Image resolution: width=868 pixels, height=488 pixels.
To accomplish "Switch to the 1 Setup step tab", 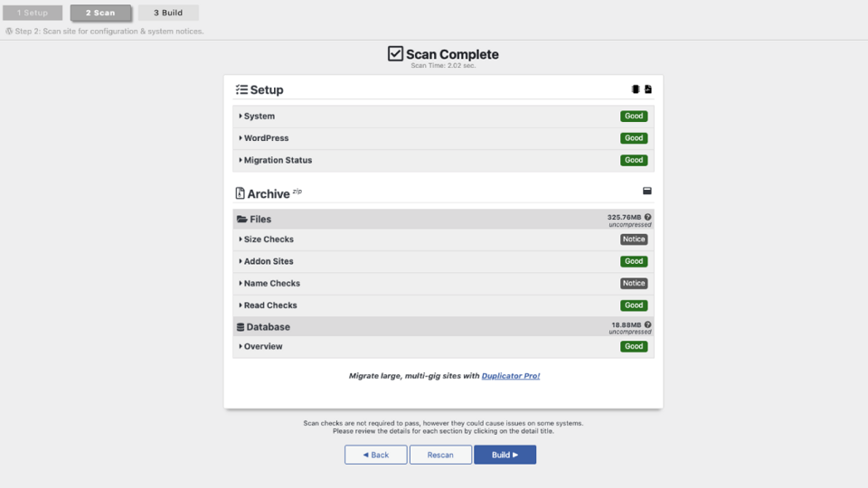I will (33, 13).
